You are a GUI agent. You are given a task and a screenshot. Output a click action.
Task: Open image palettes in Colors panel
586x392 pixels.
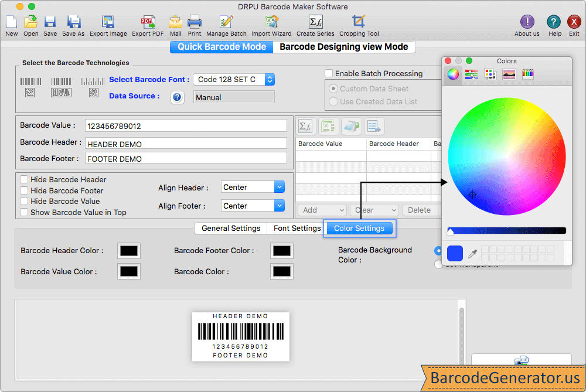509,74
